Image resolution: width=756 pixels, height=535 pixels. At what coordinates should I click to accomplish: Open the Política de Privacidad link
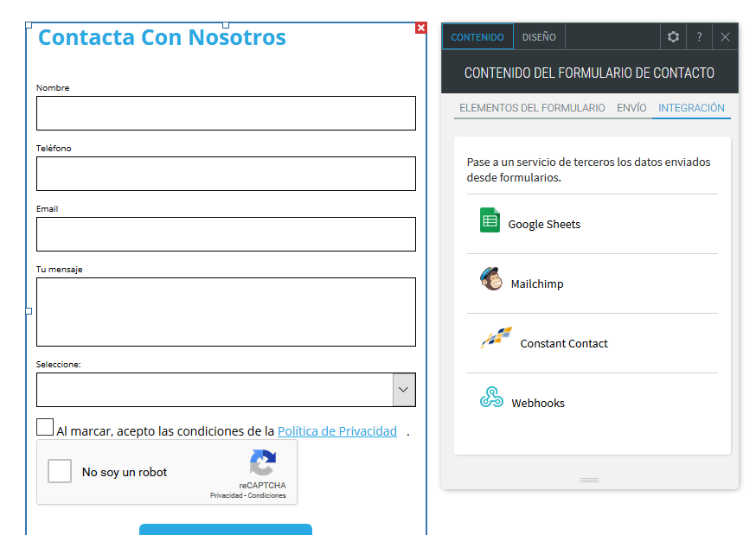336,431
